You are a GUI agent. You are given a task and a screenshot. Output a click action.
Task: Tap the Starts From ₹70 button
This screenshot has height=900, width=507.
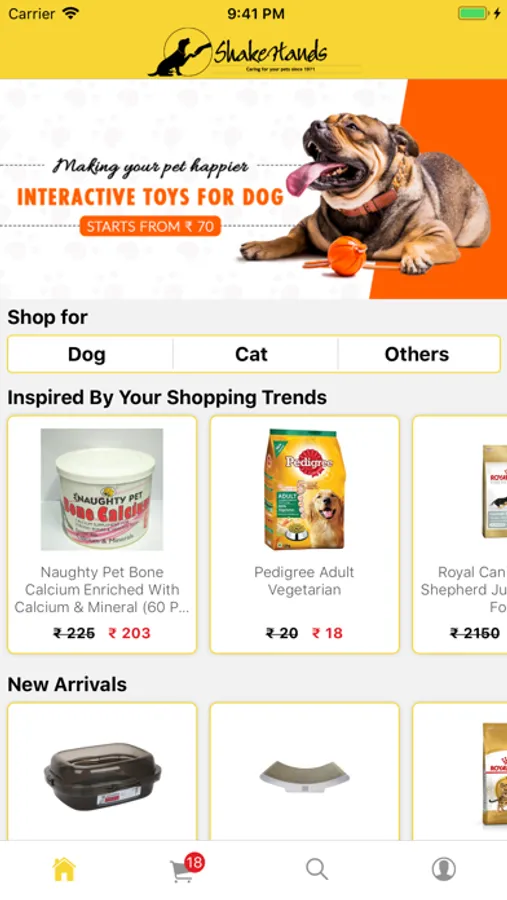[x=150, y=226]
